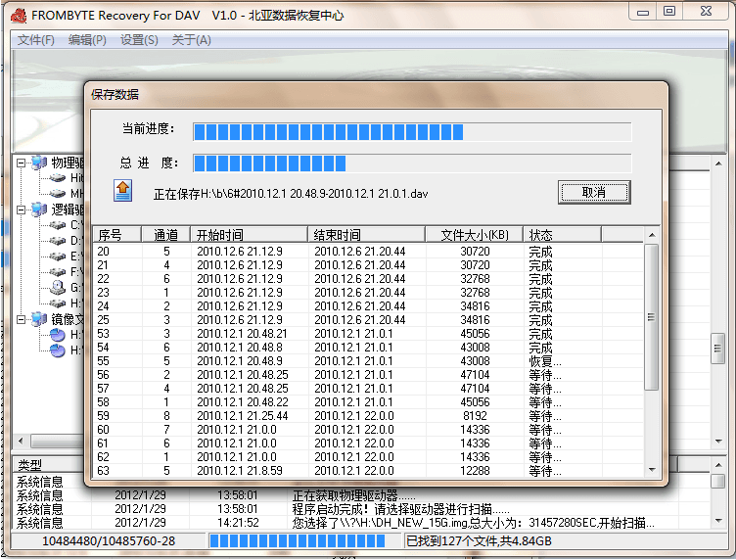The width and height of the screenshot is (736, 560).
Task: Select the C: logical drive icon
Action: [x=58, y=225]
